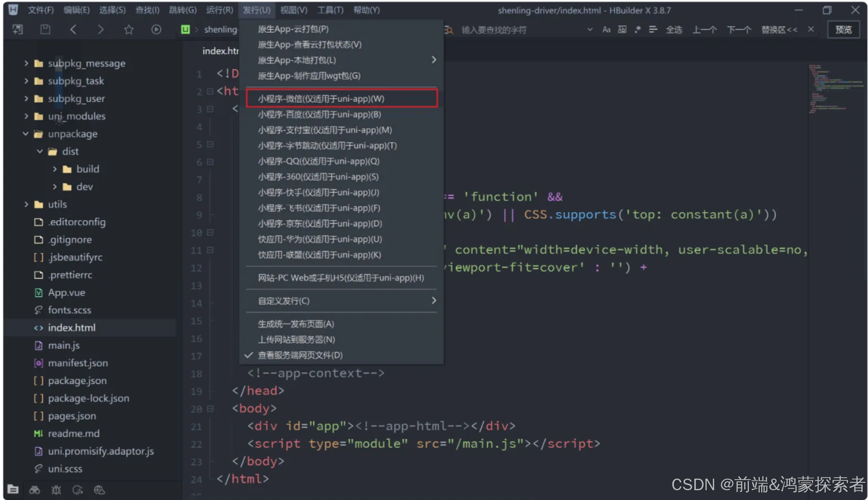
Task: Open .gitignore in the file tree
Action: coord(70,240)
